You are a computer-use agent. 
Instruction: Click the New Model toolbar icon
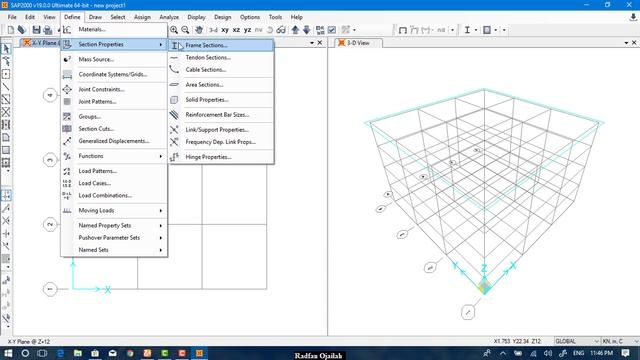pos(11,30)
